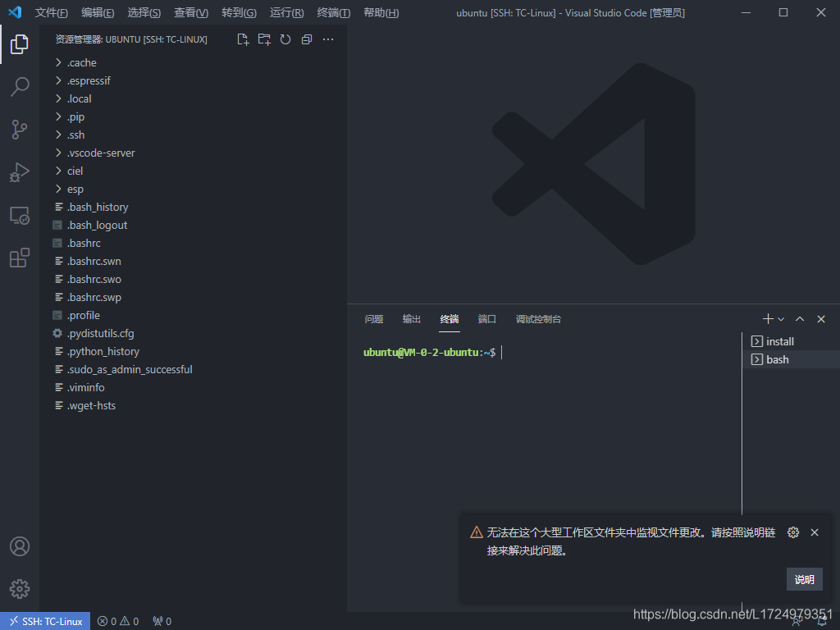
Task: Expand the .vscode-server folder
Action: point(194,153)
